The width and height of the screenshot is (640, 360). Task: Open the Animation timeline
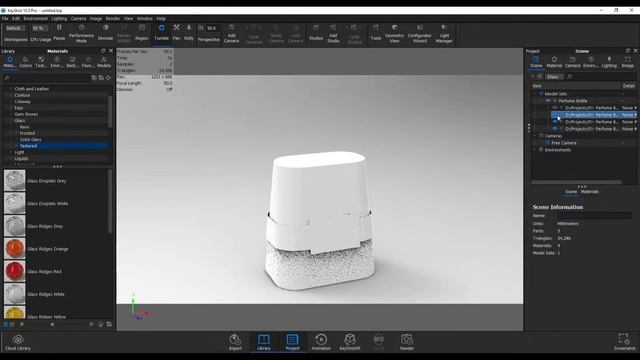click(321, 342)
